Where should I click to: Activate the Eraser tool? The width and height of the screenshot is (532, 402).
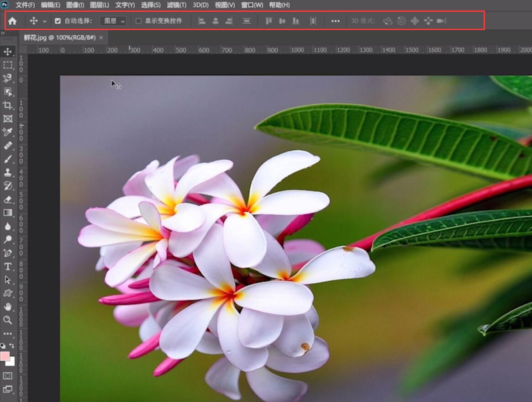pos(7,199)
